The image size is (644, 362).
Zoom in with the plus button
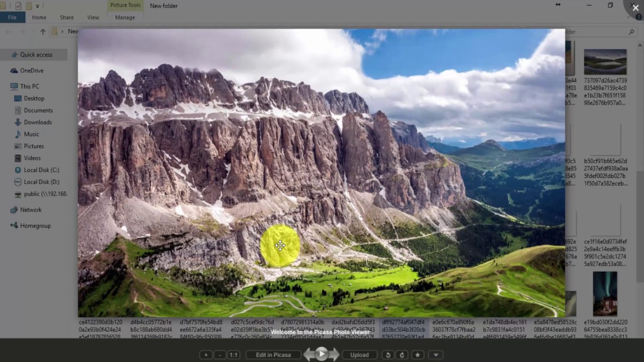pos(206,355)
